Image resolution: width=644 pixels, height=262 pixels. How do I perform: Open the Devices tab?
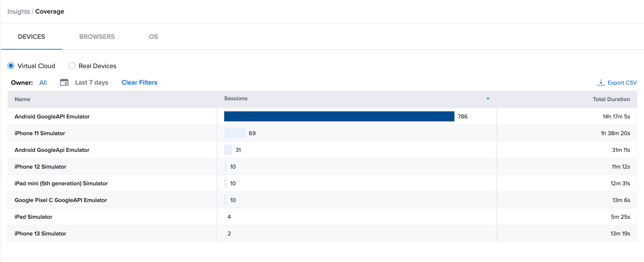[x=31, y=37]
